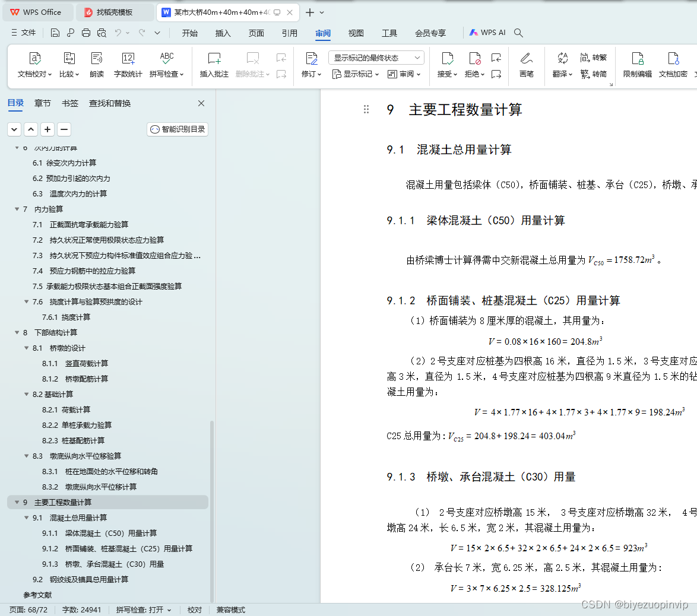
Task: Click the paragraph drag handle dots
Action: click(x=366, y=109)
